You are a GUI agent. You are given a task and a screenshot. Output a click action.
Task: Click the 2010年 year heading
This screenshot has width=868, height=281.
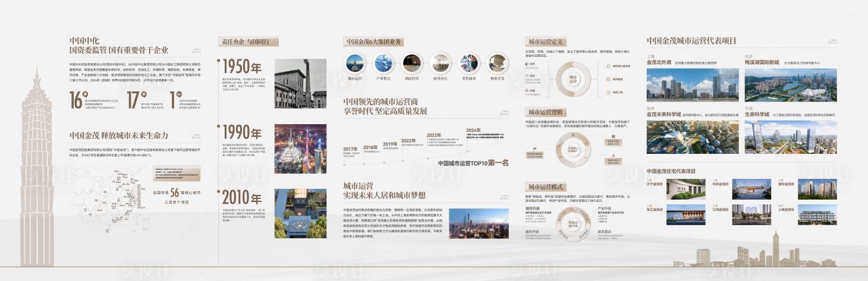point(242,198)
